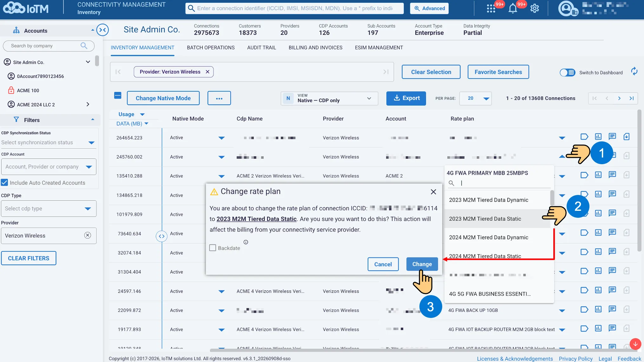
Task: Open tag icon for the 19177.893 row
Action: pos(584,329)
